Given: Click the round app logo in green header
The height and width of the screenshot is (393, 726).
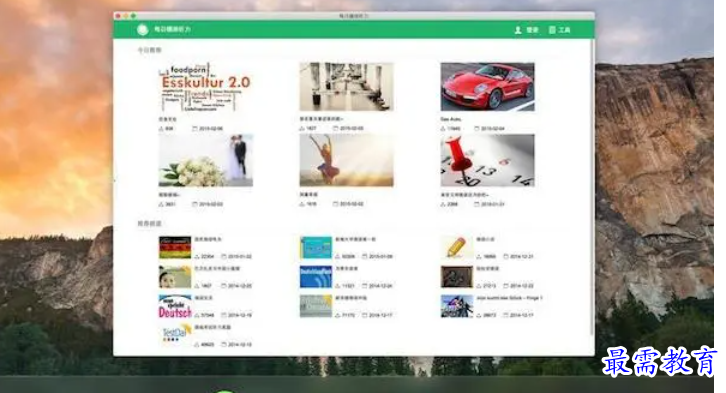Looking at the screenshot, I should point(143,30).
